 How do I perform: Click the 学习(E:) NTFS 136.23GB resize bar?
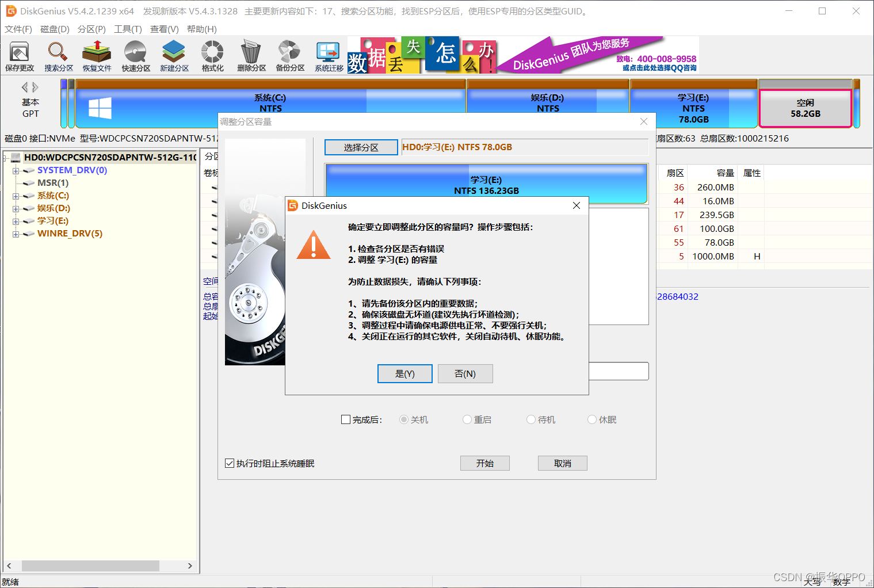point(486,184)
